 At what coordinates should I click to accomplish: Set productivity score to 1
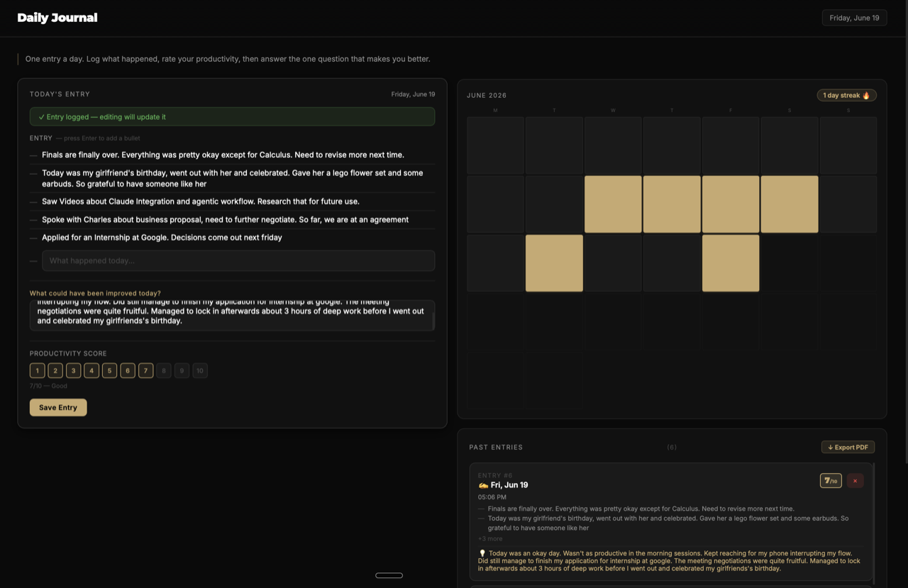point(38,370)
